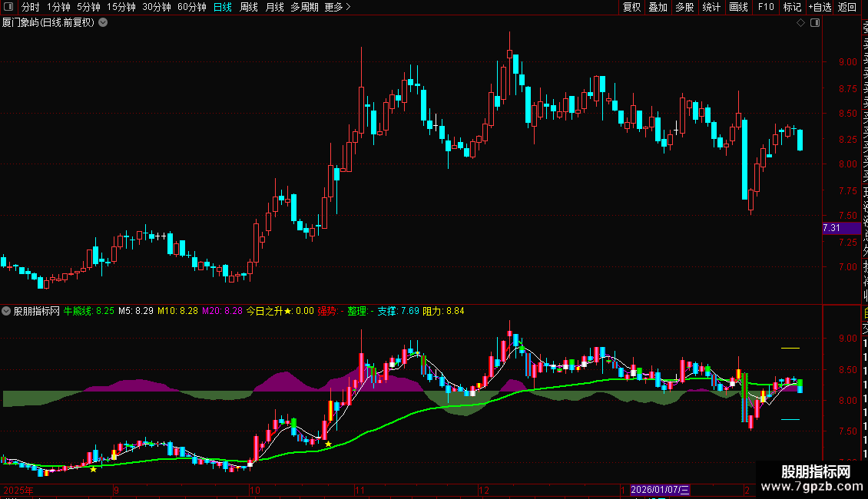Viewport: 868px width, 499px height.
Task: Expand the 更多 periods menu
Action: (x=337, y=7)
